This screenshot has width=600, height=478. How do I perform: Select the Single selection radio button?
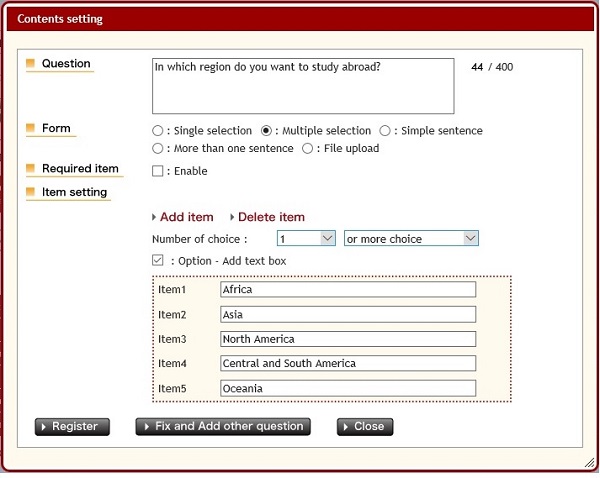[158, 131]
